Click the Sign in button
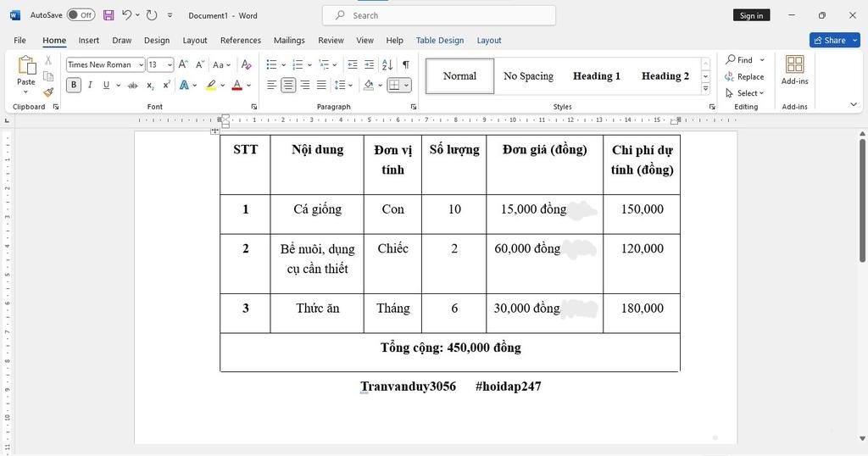The image size is (868, 456). (x=751, y=15)
